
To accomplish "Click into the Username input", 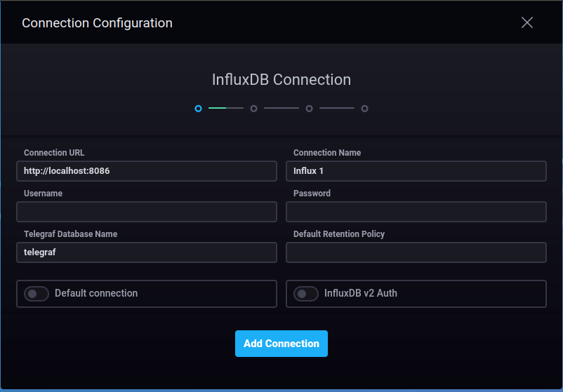I will 147,212.
